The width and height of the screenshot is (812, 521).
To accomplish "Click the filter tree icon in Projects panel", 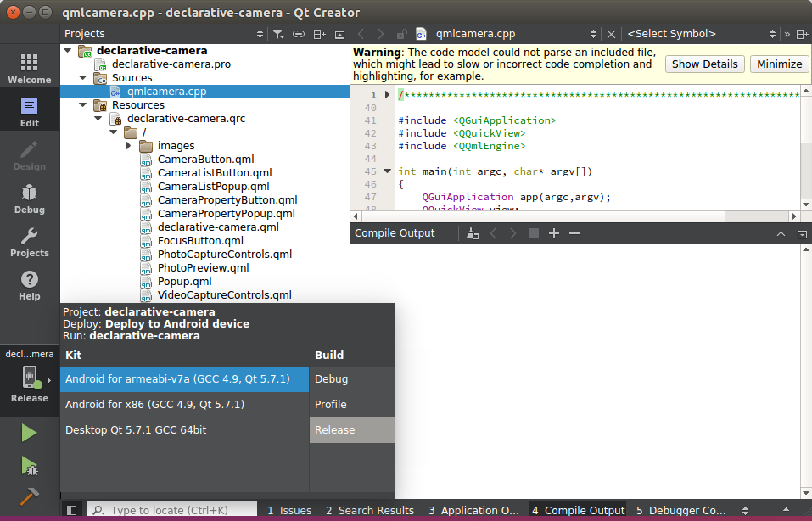I will (278, 34).
